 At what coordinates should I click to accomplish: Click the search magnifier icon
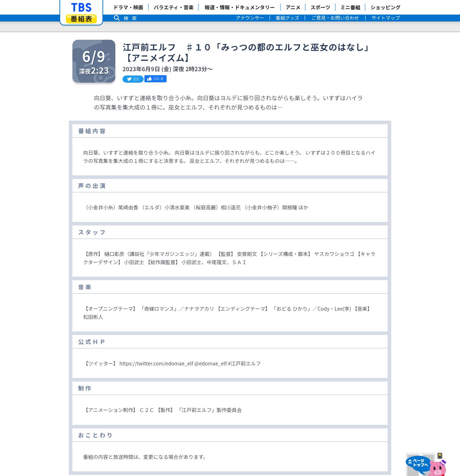click(117, 18)
